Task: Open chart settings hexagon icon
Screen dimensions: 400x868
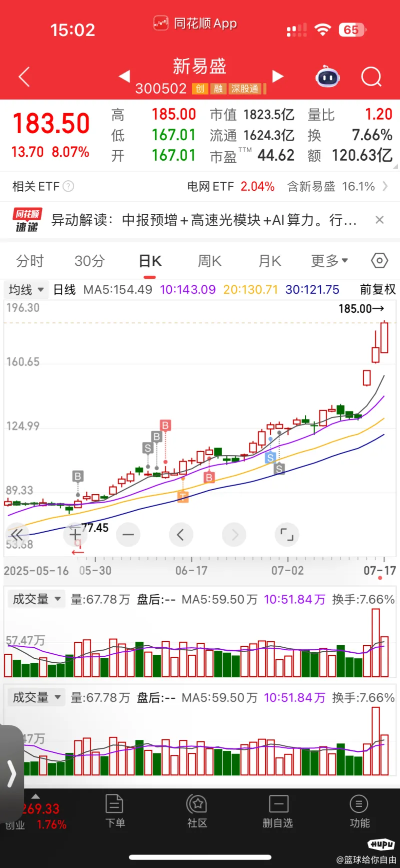Action: (x=379, y=260)
